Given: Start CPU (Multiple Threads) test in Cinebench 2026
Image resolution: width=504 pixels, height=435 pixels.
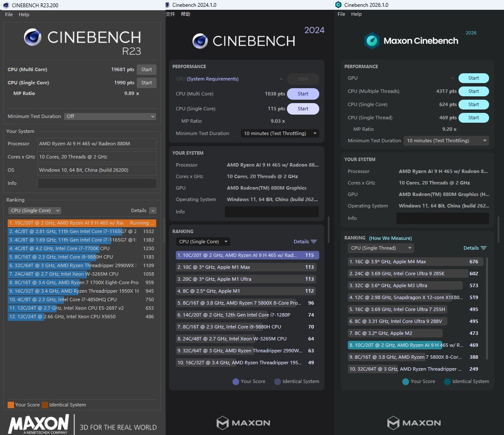Looking at the screenshot, I should [473, 91].
